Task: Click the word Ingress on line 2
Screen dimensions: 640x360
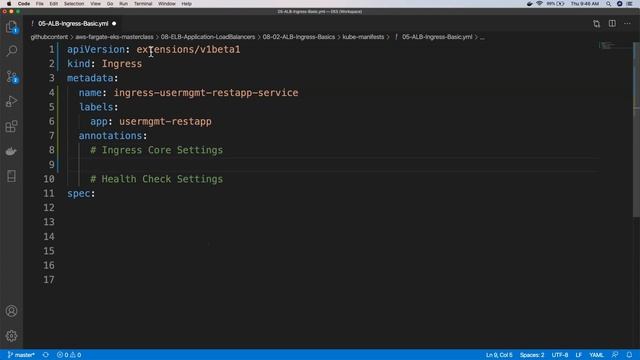Action: pos(122,64)
